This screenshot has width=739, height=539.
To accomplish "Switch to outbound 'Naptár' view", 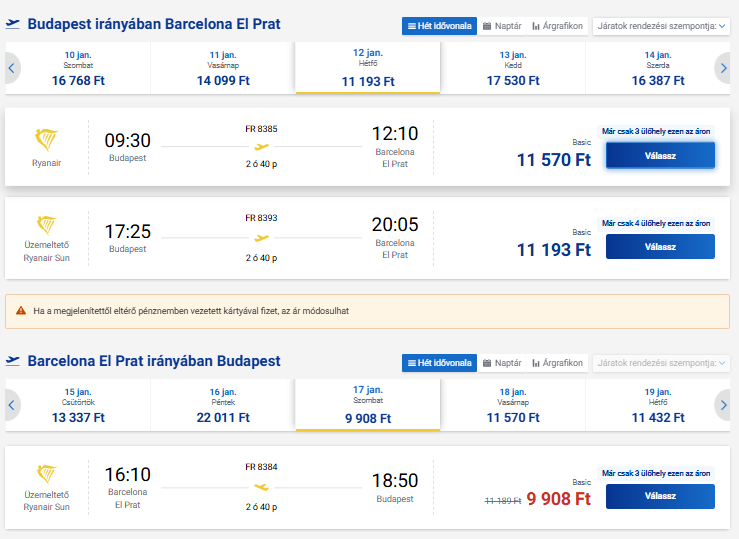I will [x=502, y=26].
